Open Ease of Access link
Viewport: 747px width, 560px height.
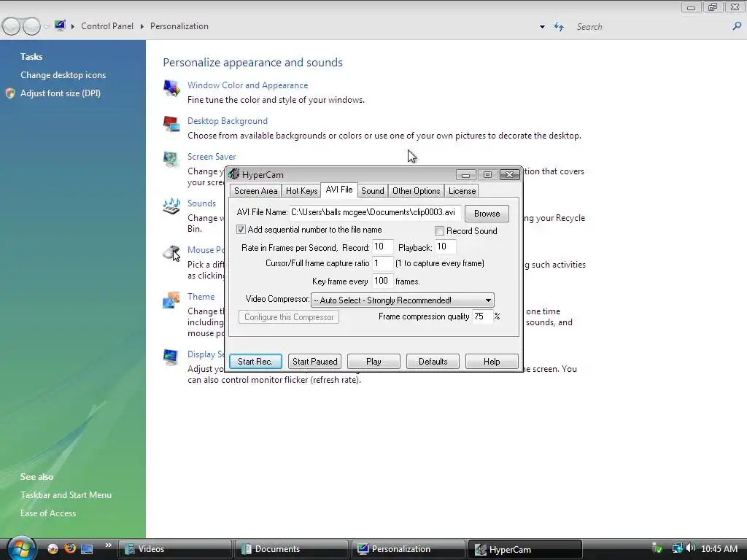(48, 513)
